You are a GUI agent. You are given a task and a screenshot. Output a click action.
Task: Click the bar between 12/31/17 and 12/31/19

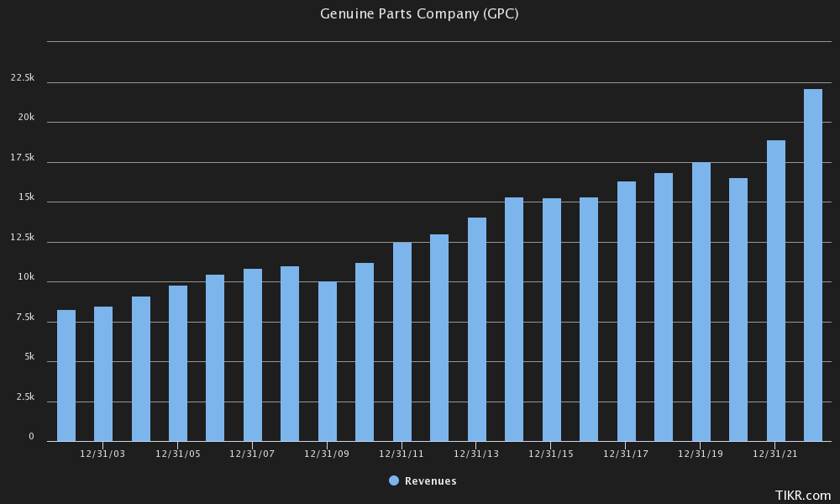click(x=664, y=307)
